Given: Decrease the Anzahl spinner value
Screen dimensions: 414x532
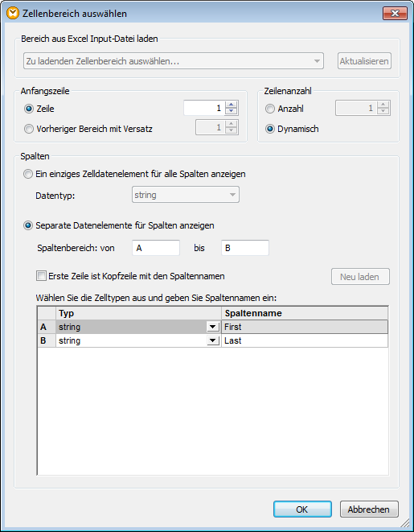Looking at the screenshot, I should point(383,111).
